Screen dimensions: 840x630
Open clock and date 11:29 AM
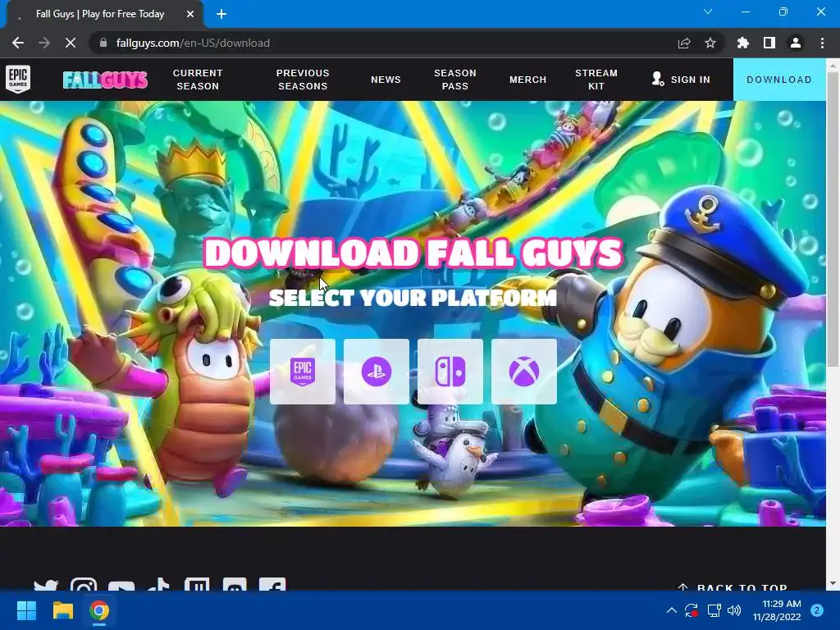pos(777,610)
